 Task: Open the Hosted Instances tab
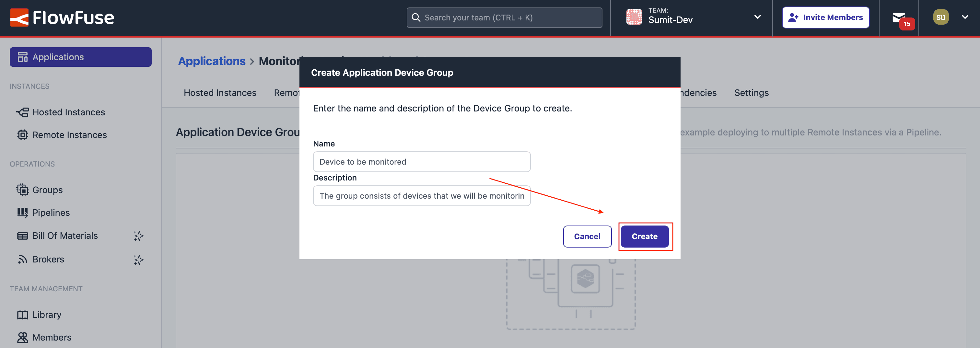coord(219,92)
